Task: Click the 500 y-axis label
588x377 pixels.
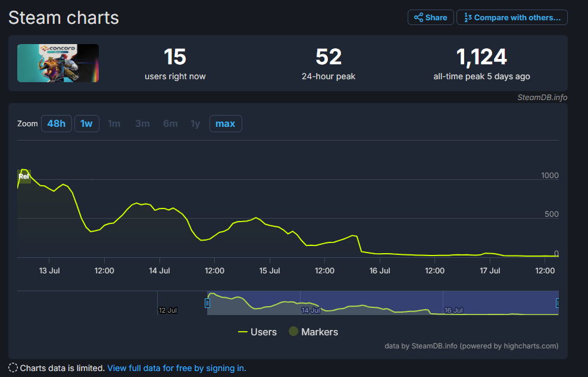Action: point(552,214)
